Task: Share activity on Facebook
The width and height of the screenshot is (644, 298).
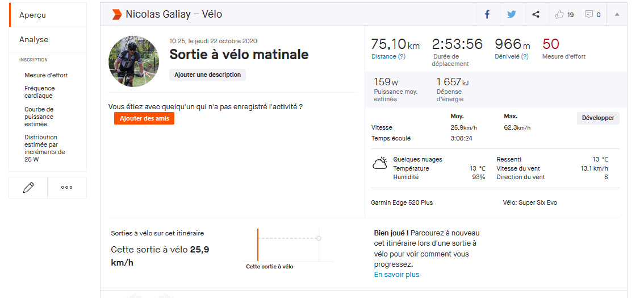Action: pos(487,15)
